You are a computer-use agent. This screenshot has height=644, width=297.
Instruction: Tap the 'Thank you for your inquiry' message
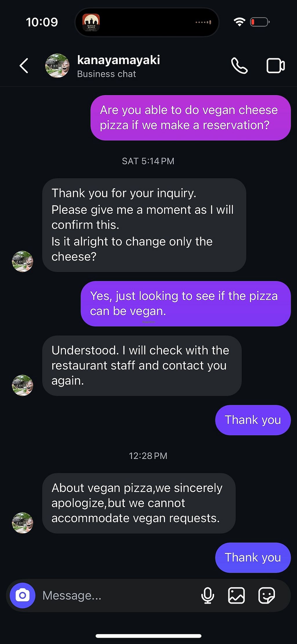tap(144, 225)
